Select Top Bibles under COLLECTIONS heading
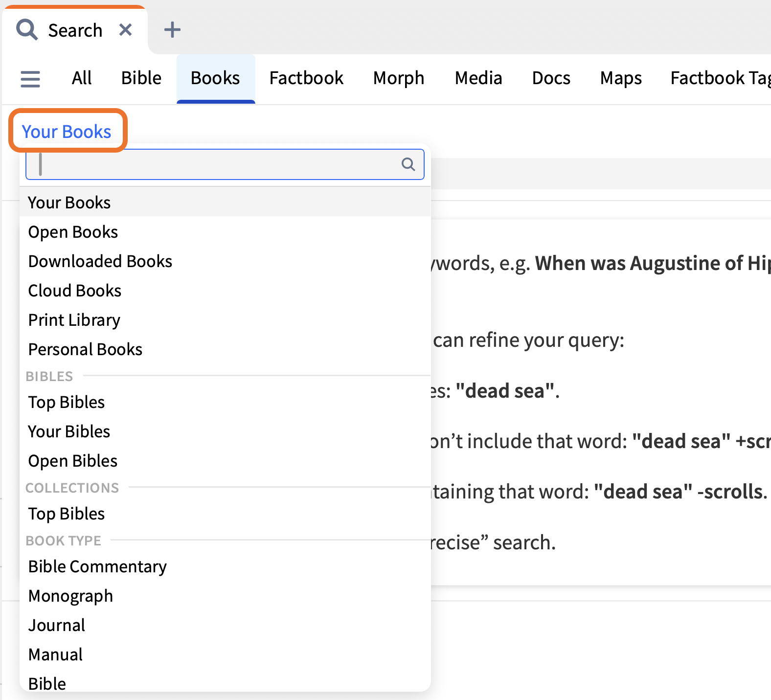Screen dimensions: 771x700 [225, 514]
